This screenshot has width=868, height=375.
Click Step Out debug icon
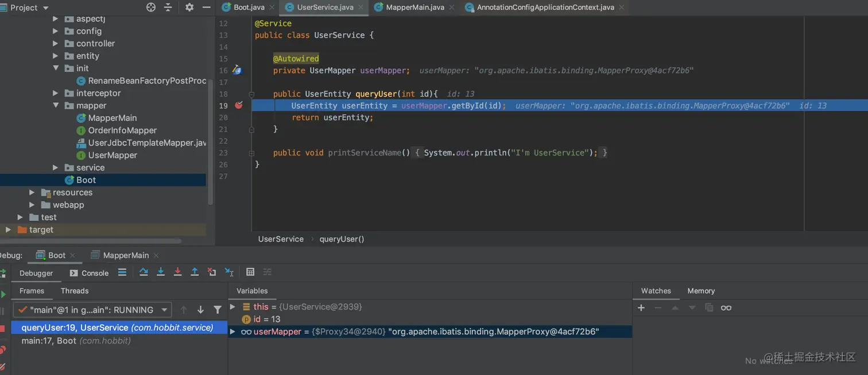pyautogui.click(x=195, y=272)
